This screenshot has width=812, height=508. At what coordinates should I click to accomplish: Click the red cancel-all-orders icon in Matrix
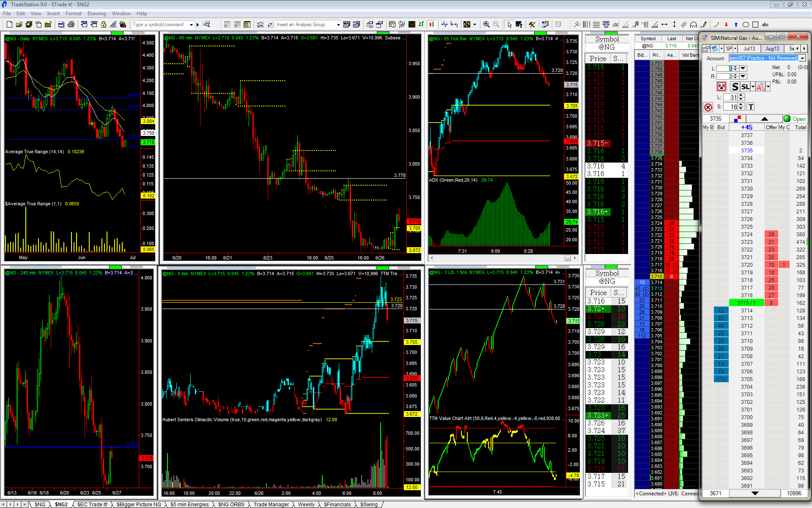tap(708, 107)
